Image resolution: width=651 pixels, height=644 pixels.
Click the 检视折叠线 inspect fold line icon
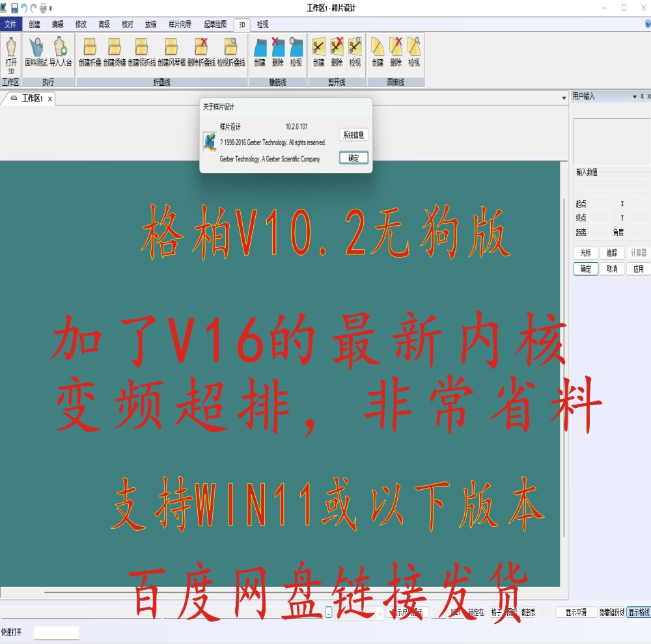coord(231,52)
